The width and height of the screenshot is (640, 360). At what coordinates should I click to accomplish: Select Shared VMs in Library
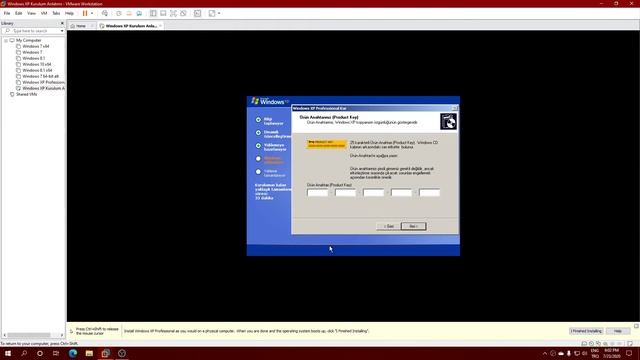pos(26,94)
